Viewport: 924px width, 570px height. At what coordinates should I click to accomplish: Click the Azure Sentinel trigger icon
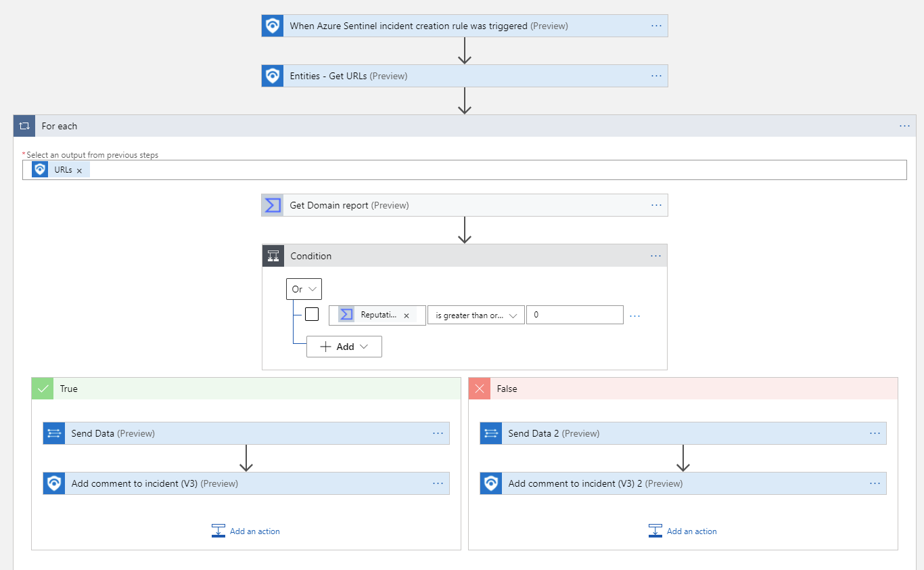point(273,26)
